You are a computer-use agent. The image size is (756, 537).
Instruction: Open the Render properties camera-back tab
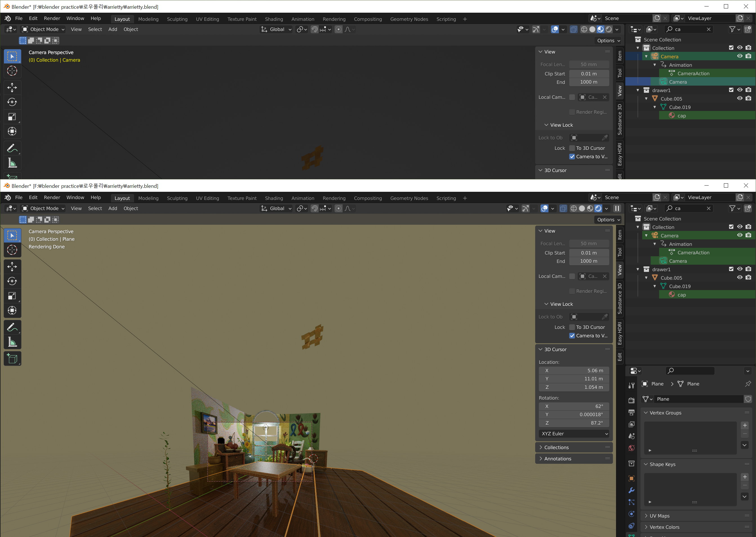click(x=631, y=400)
